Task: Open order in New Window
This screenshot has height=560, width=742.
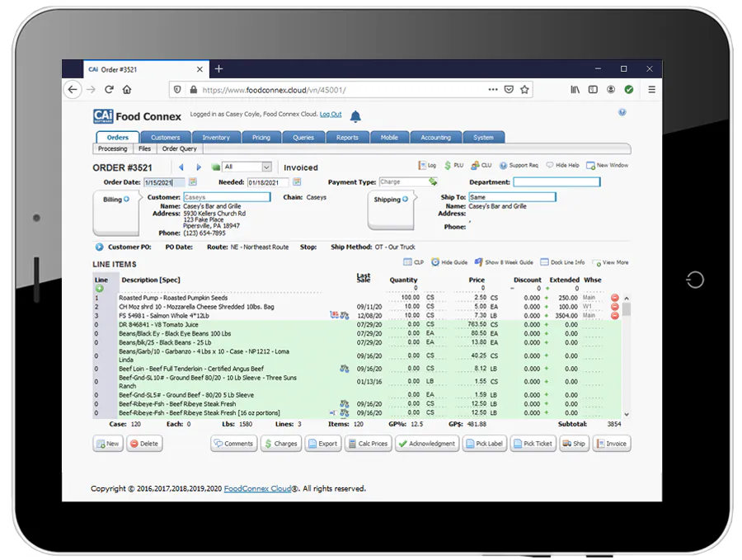Action: 607,165
